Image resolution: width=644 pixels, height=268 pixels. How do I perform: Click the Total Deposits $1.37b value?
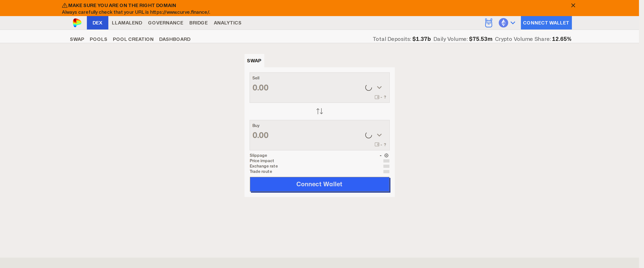click(421, 39)
